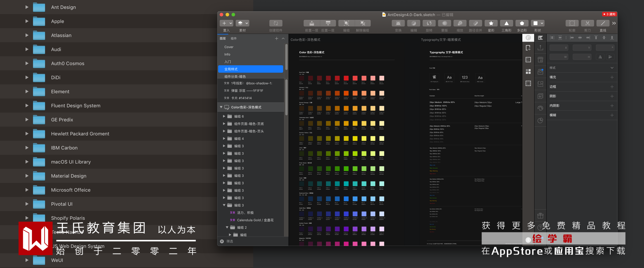The image size is (644, 268).
Task: Click the 轮廓 outline icon
Action: point(572,23)
